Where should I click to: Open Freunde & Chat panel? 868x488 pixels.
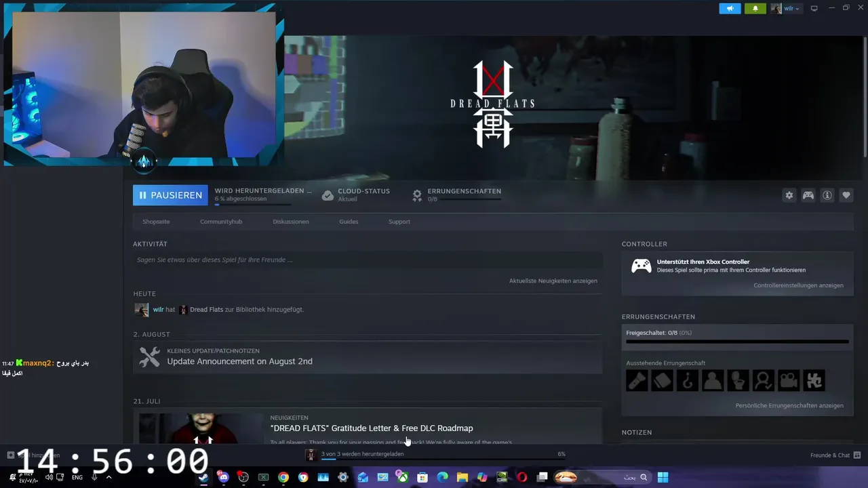(835, 455)
